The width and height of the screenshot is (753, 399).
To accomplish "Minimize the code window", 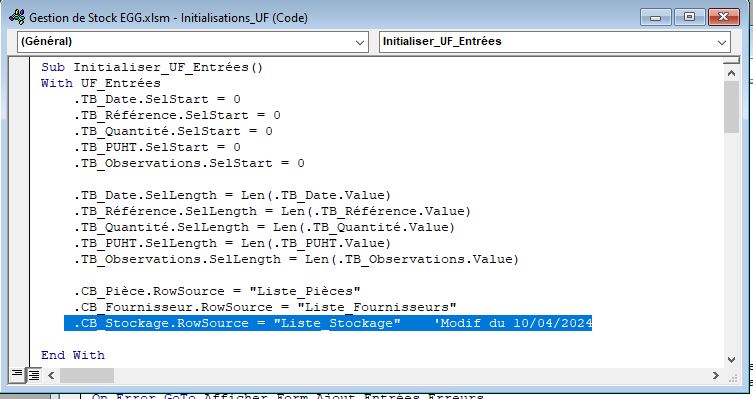I will (x=656, y=17).
